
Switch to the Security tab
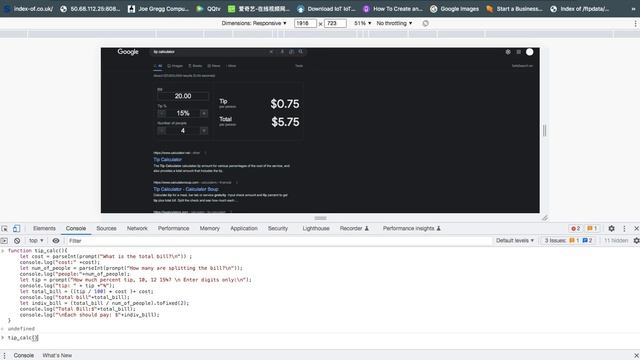[x=278, y=229]
